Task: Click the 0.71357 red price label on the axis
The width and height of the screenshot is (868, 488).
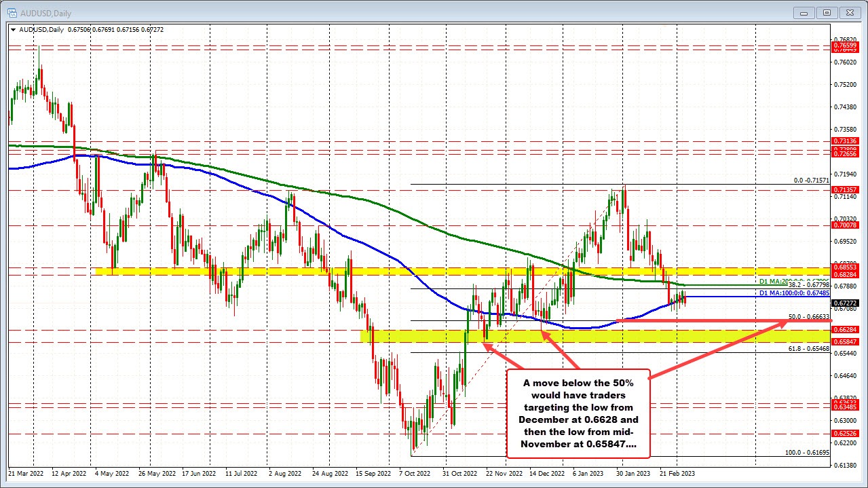Action: [x=844, y=190]
